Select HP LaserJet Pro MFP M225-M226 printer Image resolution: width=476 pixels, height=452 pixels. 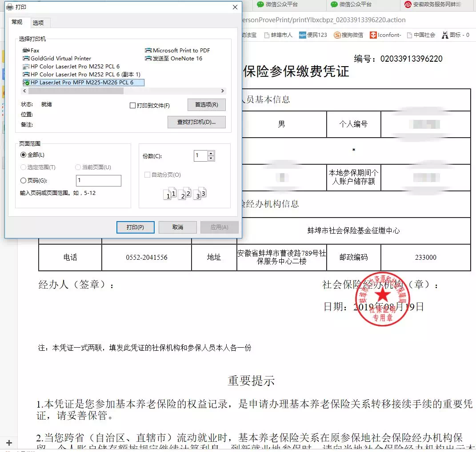[x=84, y=83]
